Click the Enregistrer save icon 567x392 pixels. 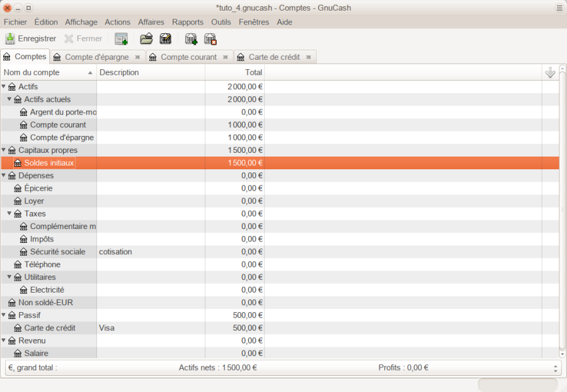coord(10,39)
